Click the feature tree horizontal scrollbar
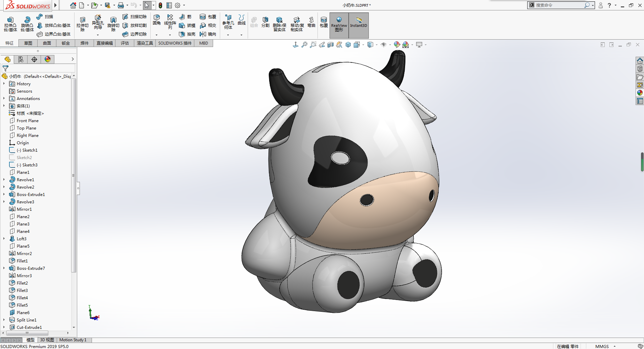Image resolution: width=644 pixels, height=349 pixels. click(x=28, y=333)
